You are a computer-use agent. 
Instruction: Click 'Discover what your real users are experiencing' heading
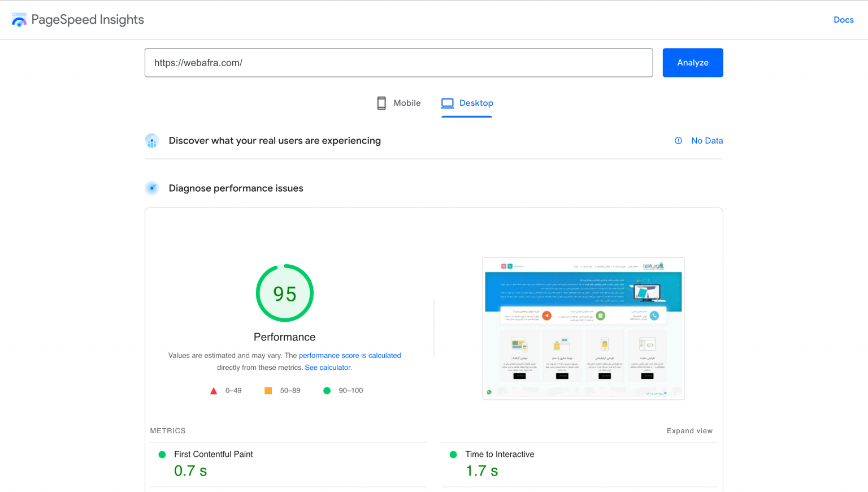pyautogui.click(x=275, y=141)
